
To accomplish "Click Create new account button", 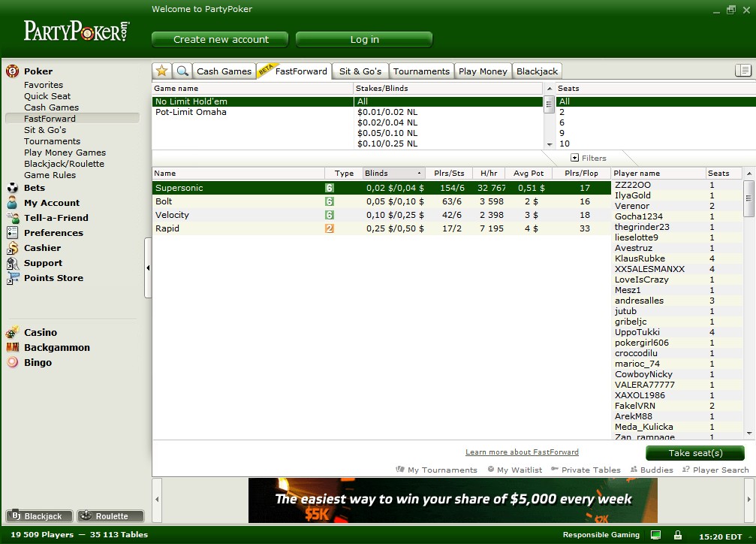I will pyautogui.click(x=220, y=40).
